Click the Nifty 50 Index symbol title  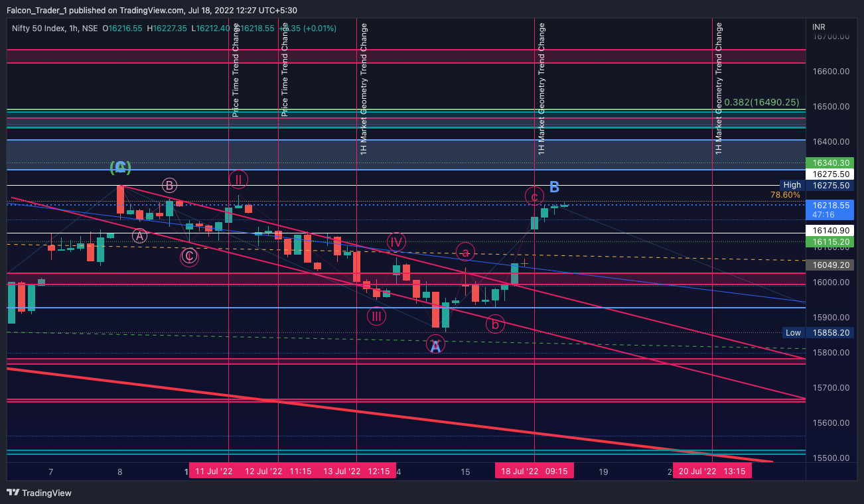click(37, 29)
